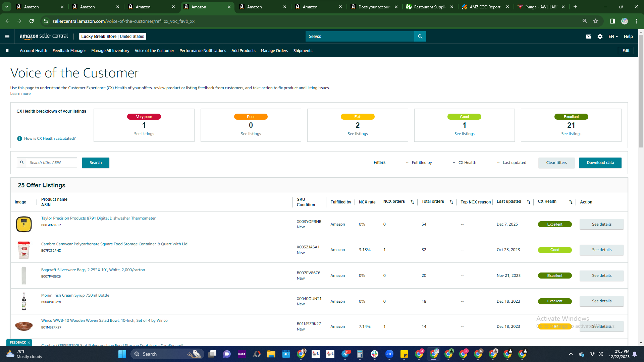Open Slack from the taskbar

click(375, 354)
